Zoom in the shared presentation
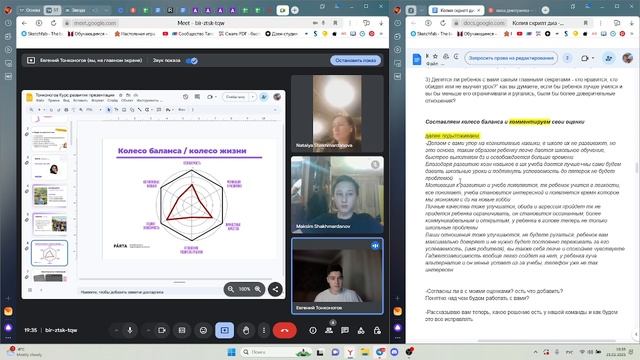This screenshot has height=360, width=640. point(258,289)
